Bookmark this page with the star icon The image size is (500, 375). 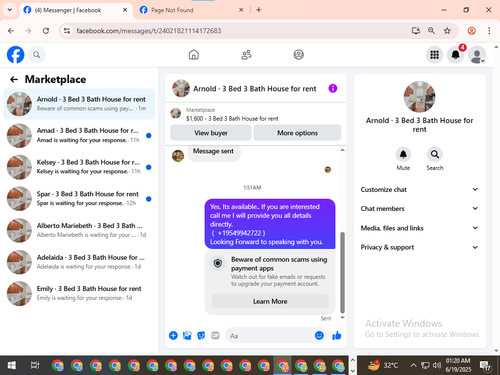447,31
